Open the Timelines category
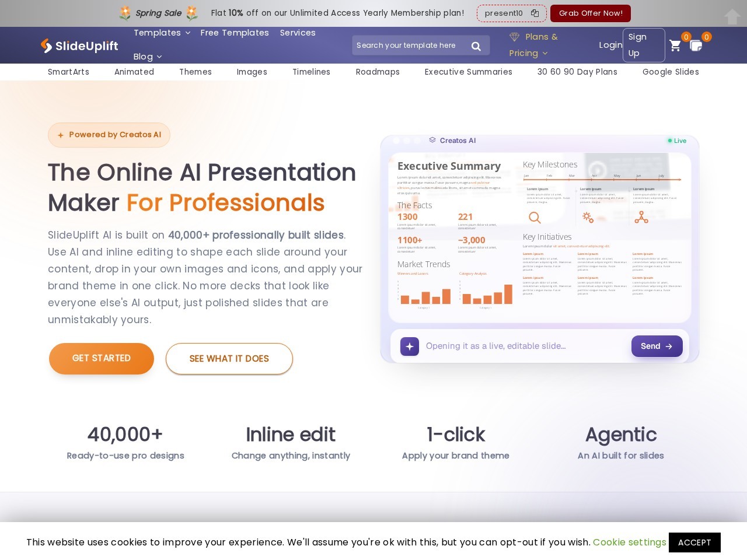The width and height of the screenshot is (747, 560). point(312,72)
